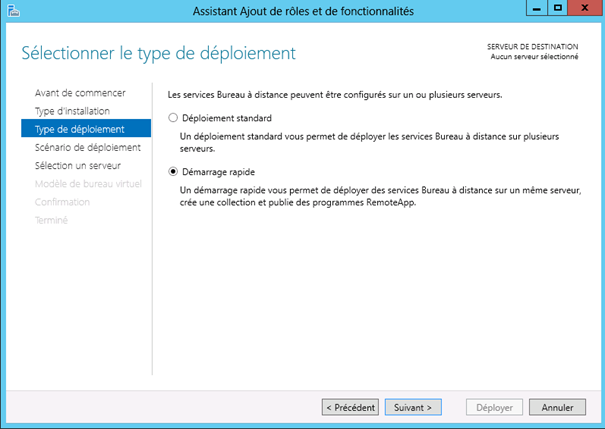Click Suivant to continue
Image resolution: width=605 pixels, height=429 pixels.
(413, 407)
